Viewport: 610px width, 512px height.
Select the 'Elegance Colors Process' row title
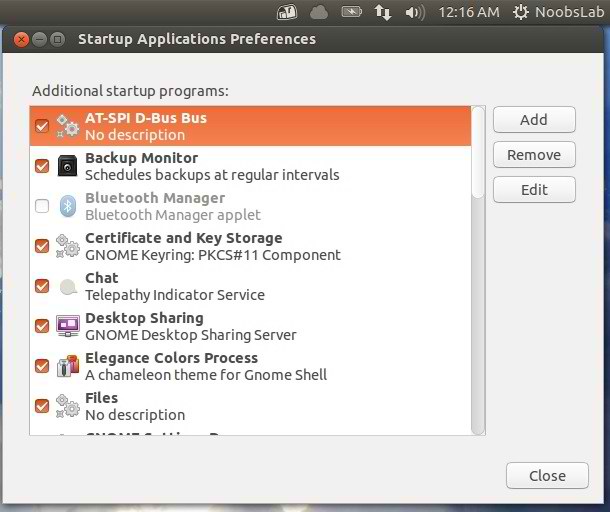tap(172, 358)
